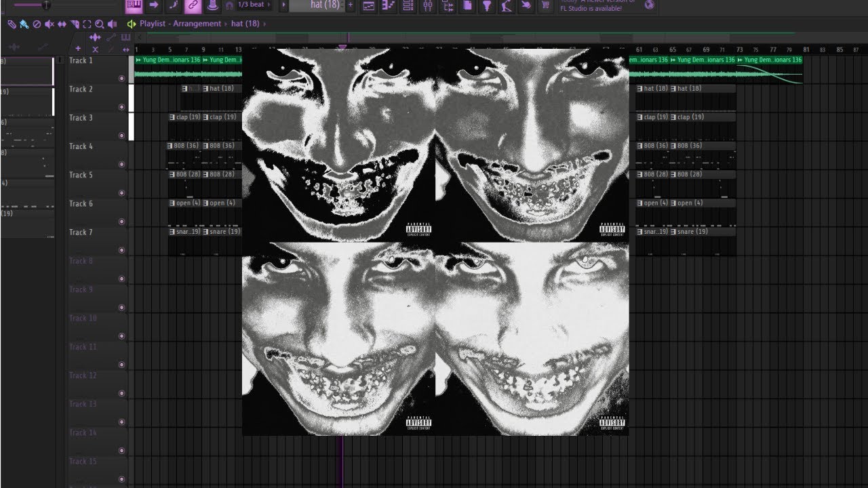Mute Track 5 with its dot toggle
This screenshot has width=868, height=488.
tap(122, 192)
